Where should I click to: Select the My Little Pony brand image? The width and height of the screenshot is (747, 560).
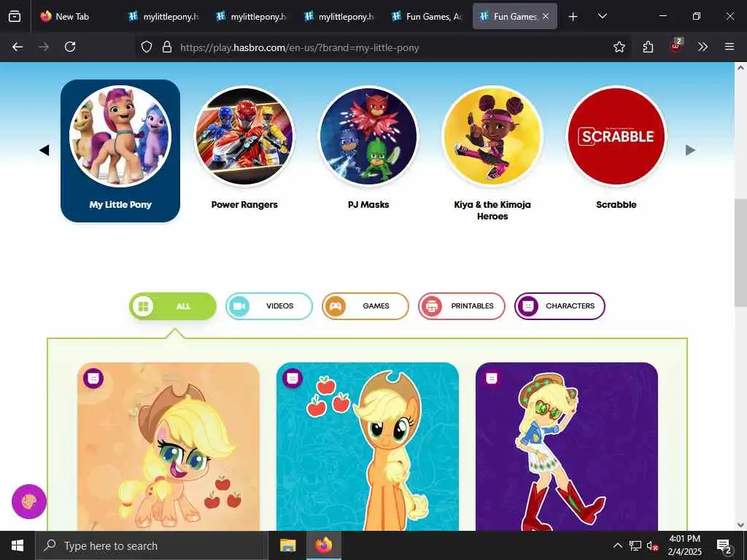click(120, 136)
